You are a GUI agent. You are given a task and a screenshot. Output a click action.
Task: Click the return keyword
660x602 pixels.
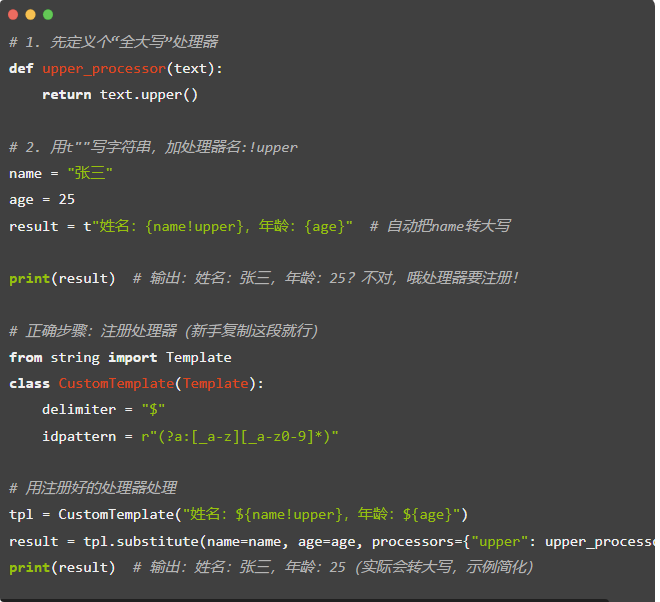click(x=67, y=94)
